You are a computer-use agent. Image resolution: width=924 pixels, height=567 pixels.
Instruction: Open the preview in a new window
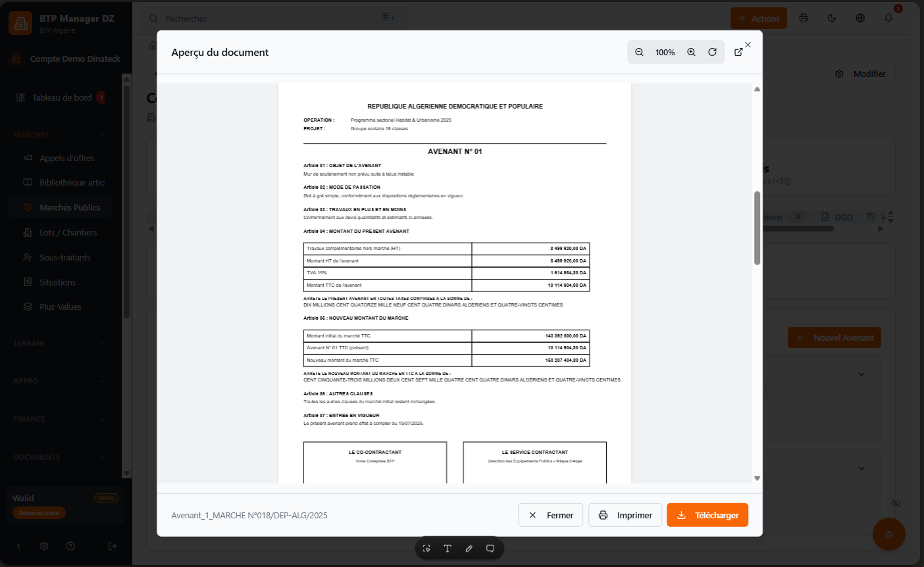(x=738, y=52)
